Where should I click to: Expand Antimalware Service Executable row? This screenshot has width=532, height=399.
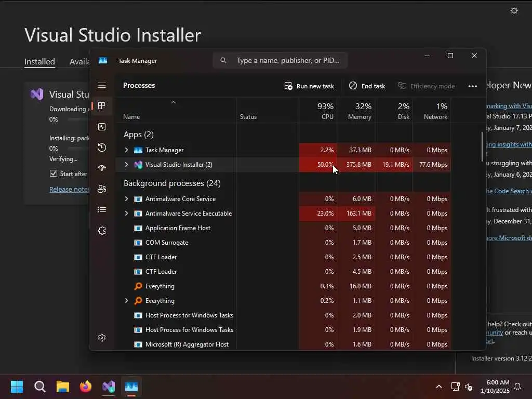click(x=127, y=214)
